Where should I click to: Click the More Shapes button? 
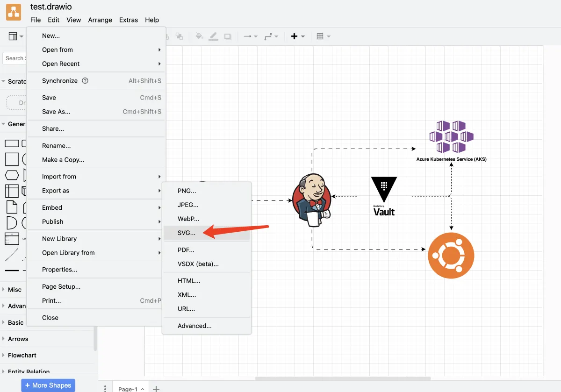click(48, 385)
